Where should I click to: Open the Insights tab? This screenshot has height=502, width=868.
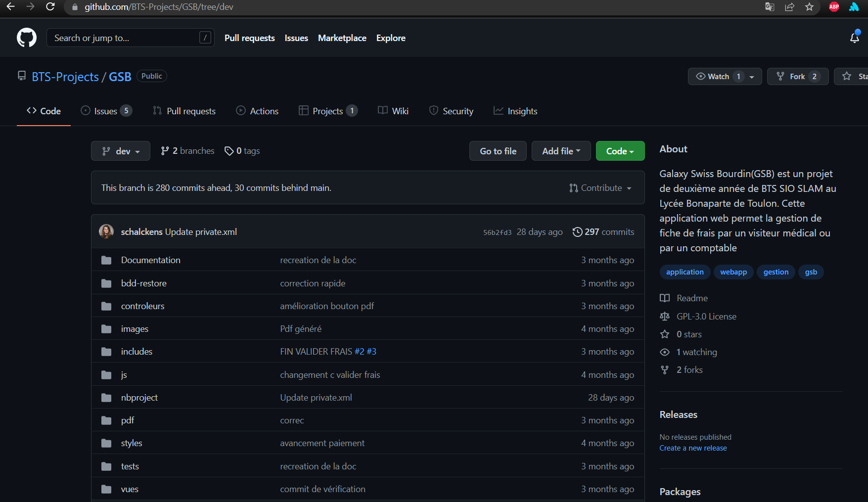tap(515, 111)
